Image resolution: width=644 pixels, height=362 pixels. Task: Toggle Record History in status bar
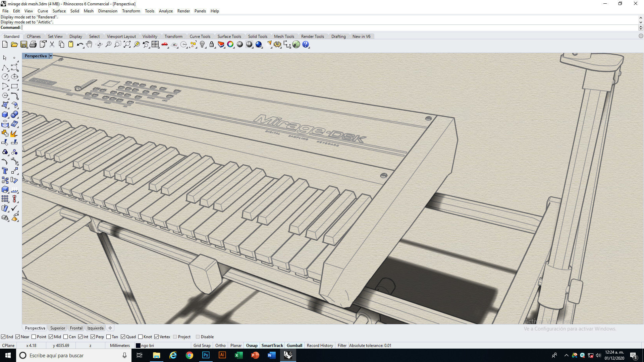[x=320, y=346]
